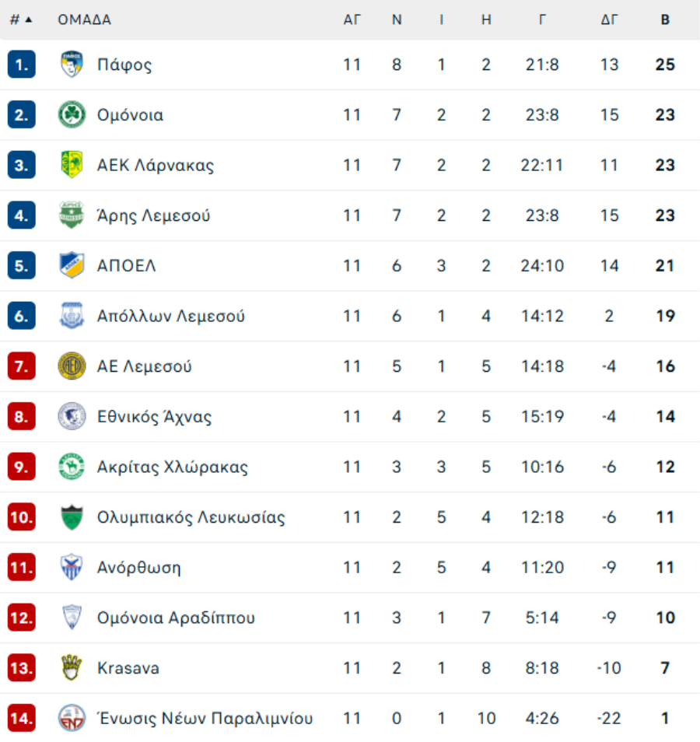Click the ΑΕΚ Λάρνακας club badge
The image size is (700, 742).
[x=72, y=165]
